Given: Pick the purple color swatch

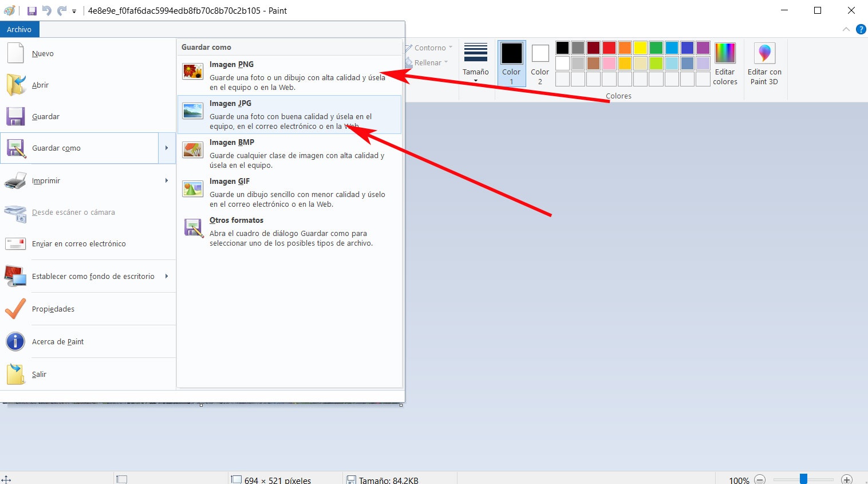Looking at the screenshot, I should [703, 48].
